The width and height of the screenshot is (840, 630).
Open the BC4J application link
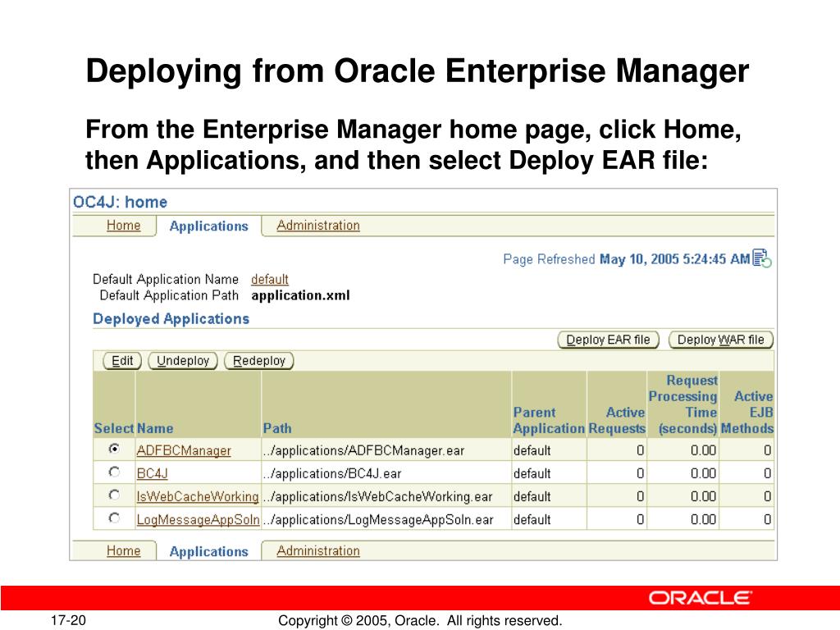(x=152, y=473)
